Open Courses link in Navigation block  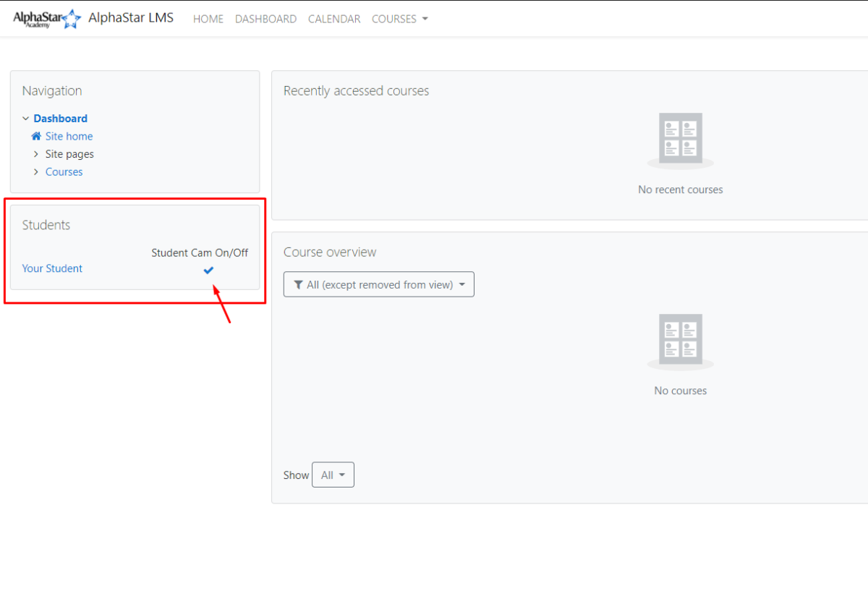(64, 172)
